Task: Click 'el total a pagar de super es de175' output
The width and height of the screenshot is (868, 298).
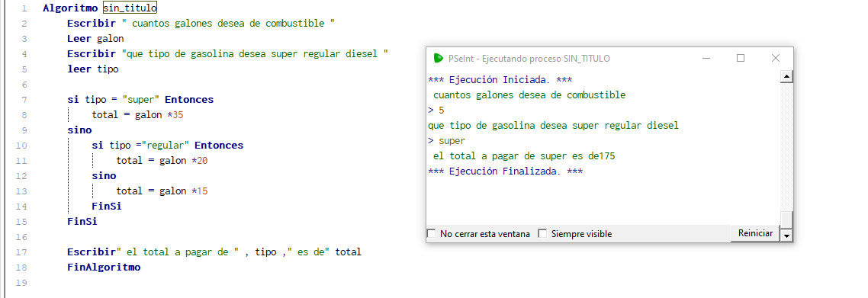Action: pyautogui.click(x=524, y=156)
